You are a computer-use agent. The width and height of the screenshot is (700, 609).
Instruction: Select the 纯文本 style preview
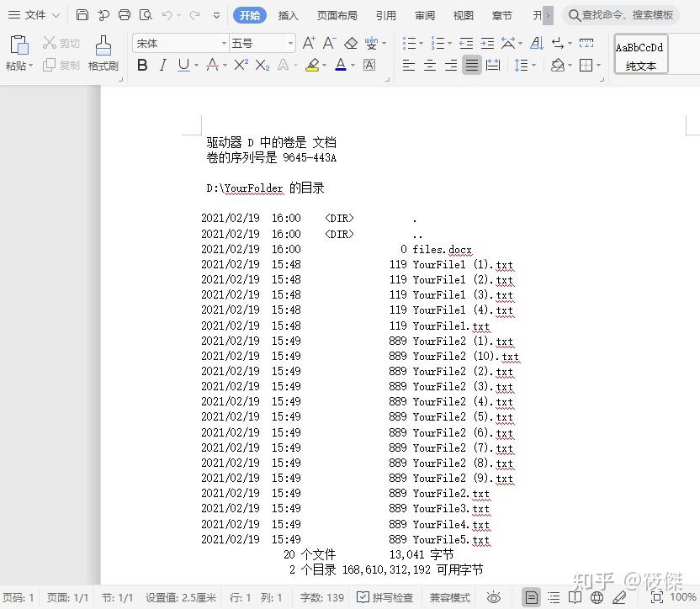pos(640,54)
